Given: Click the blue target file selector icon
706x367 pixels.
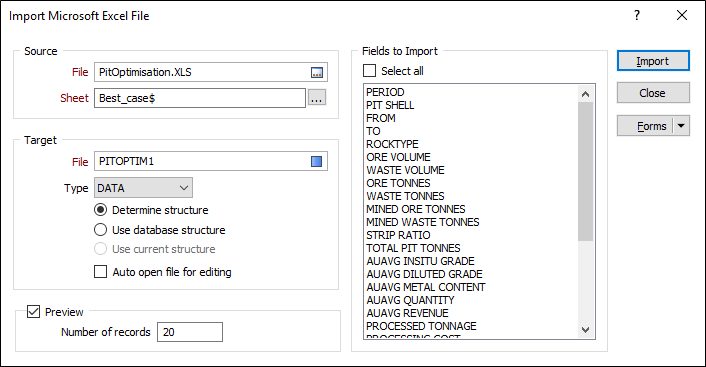Looking at the screenshot, I should [x=317, y=161].
